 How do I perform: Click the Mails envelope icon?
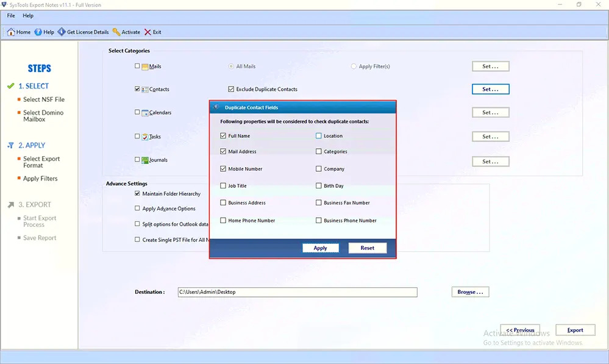coord(145,66)
